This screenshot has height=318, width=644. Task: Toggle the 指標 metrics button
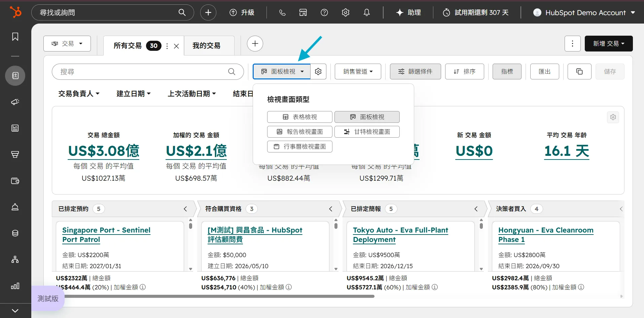point(507,71)
